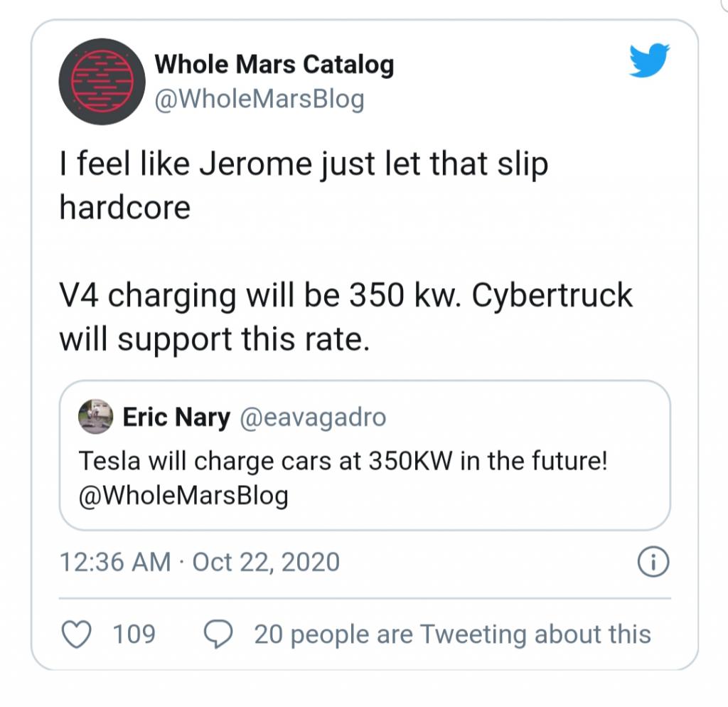Click the Twitter bird logo

tap(649, 60)
